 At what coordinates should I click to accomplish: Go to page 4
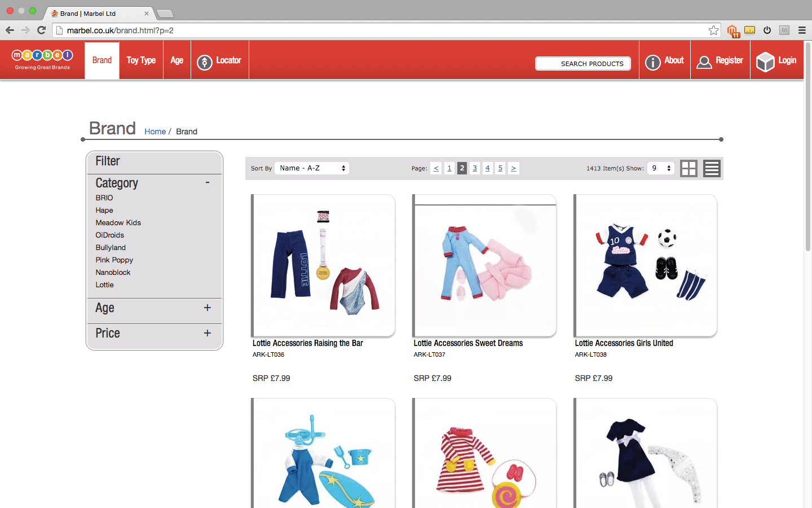pyautogui.click(x=488, y=168)
